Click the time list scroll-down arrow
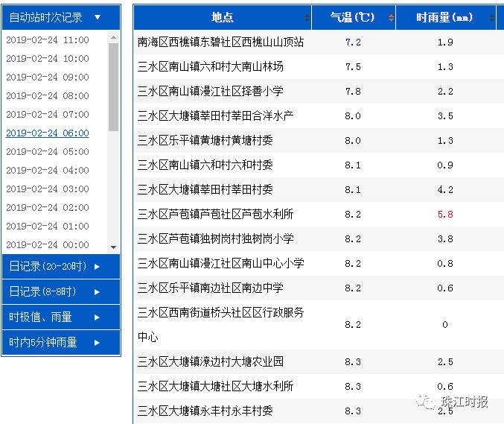Viewport: 504px width, 424px height. 113,247
